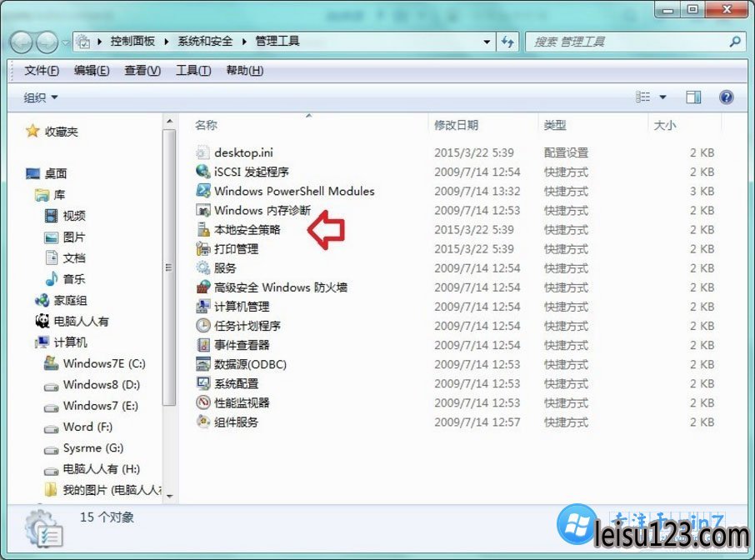Open the 工具(T) menu
This screenshot has width=755, height=560.
193,71
